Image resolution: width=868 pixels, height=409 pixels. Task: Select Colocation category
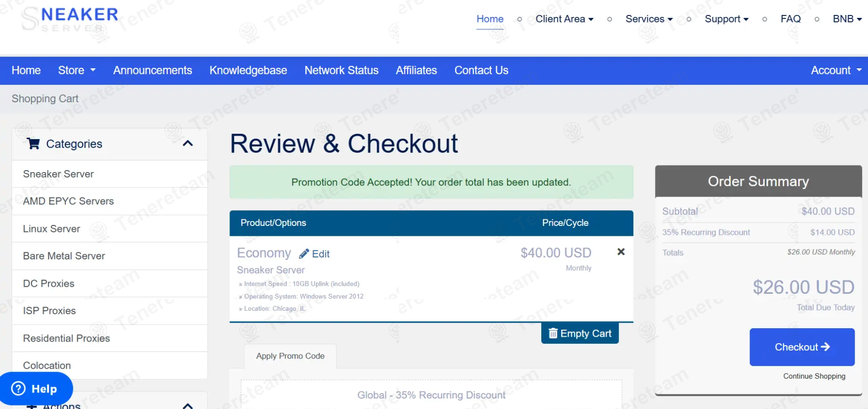point(110,366)
